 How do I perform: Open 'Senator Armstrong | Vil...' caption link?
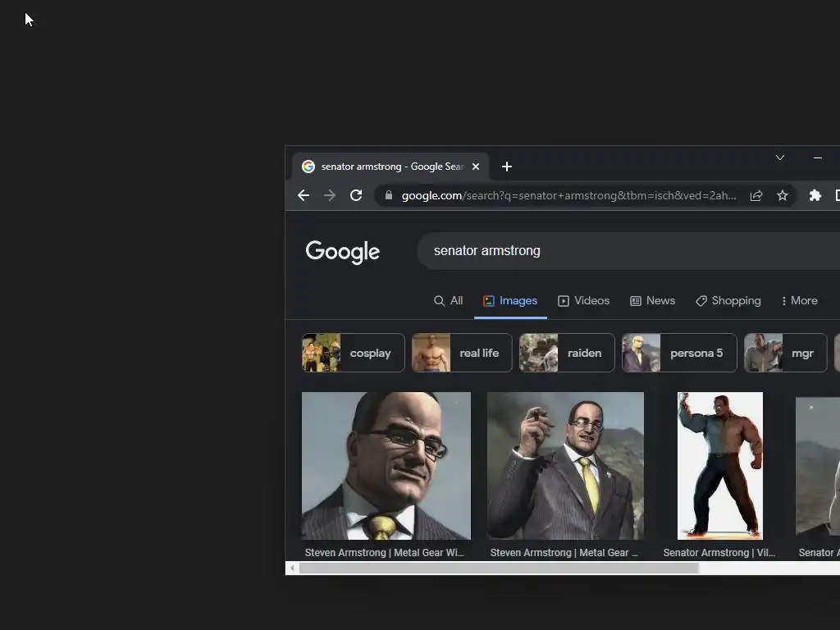tap(719, 552)
